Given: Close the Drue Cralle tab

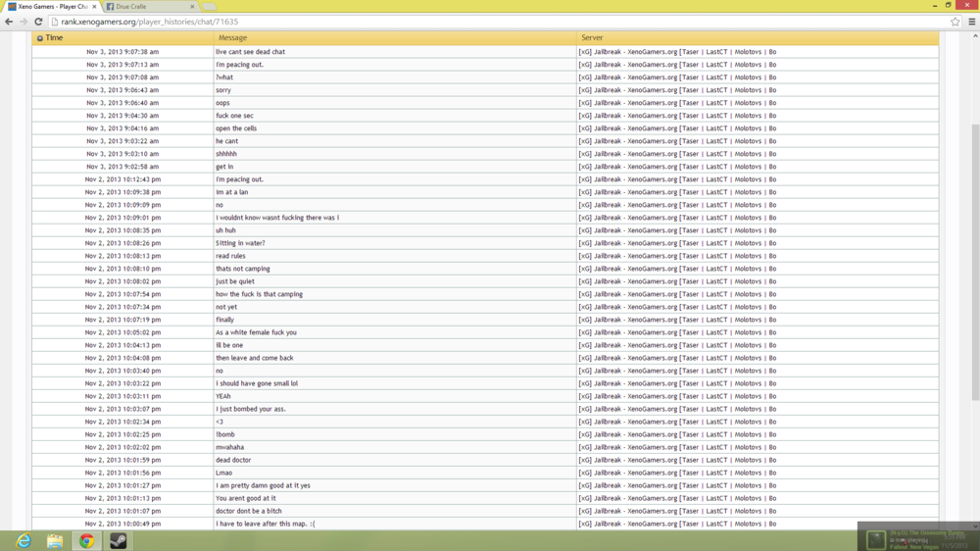Looking at the screenshot, I should (x=192, y=6).
